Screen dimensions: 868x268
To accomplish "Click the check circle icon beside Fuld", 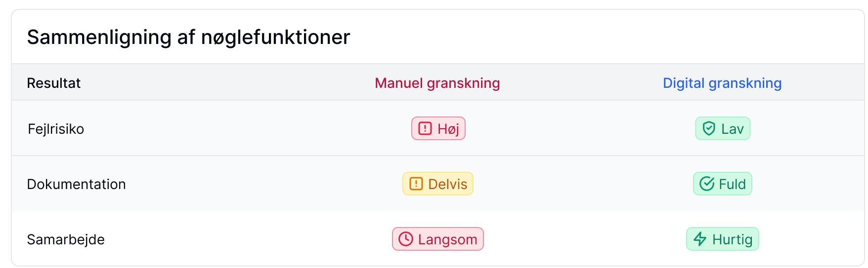I will [x=707, y=184].
